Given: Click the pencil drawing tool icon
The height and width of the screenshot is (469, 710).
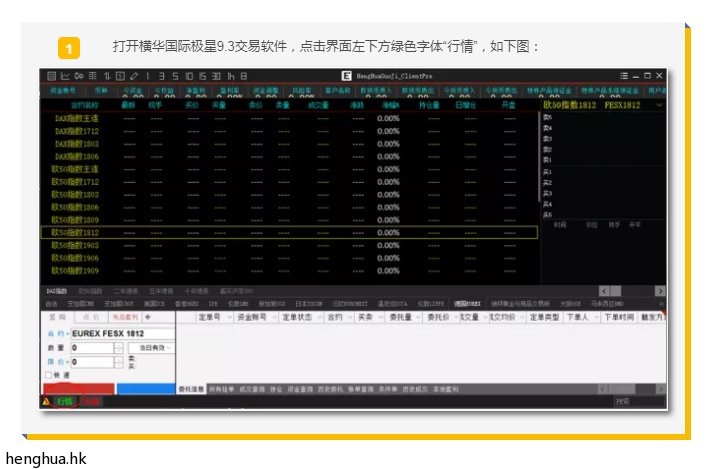Looking at the screenshot, I should (x=133, y=76).
